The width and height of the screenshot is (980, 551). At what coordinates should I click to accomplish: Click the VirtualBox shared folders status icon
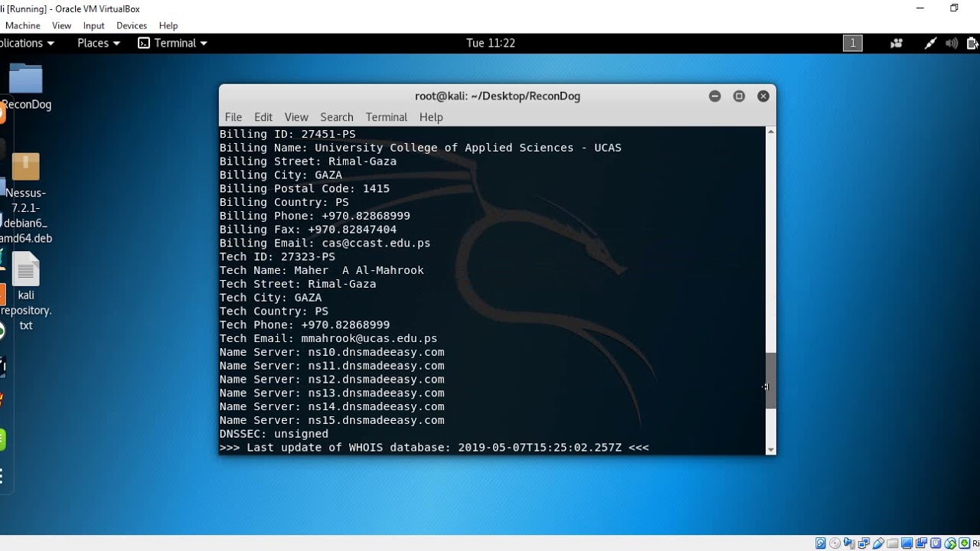click(x=893, y=543)
